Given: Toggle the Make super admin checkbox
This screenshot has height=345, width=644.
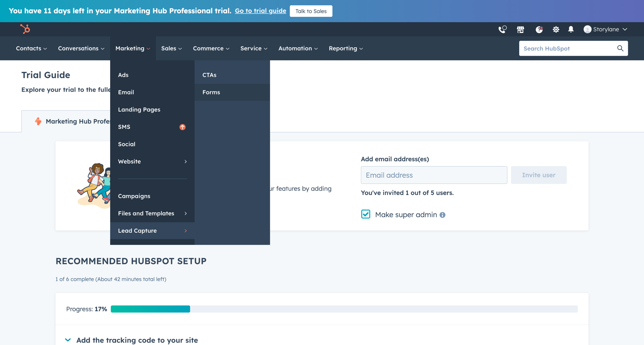Looking at the screenshot, I should click(366, 214).
